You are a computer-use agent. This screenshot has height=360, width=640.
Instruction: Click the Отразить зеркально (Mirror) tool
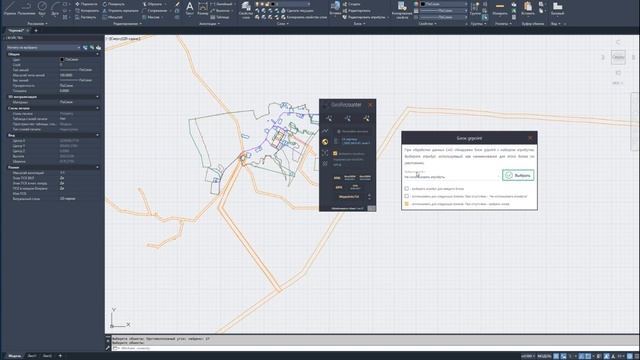[120, 11]
